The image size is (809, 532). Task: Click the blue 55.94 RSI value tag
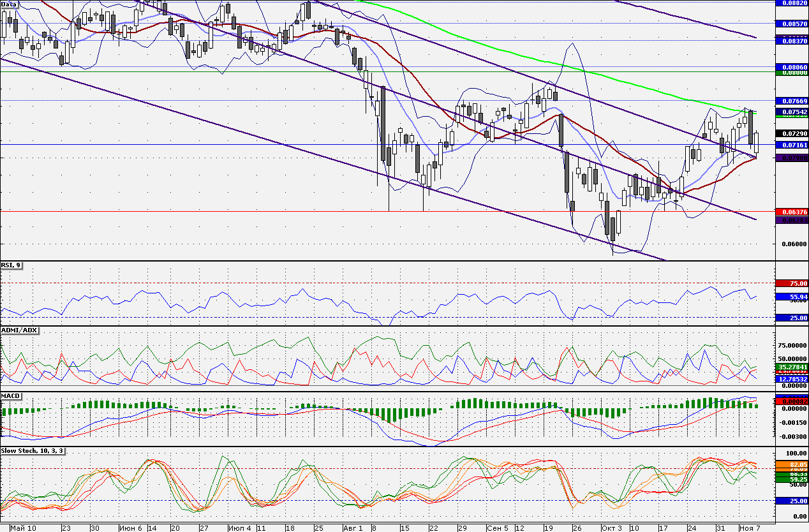click(792, 297)
